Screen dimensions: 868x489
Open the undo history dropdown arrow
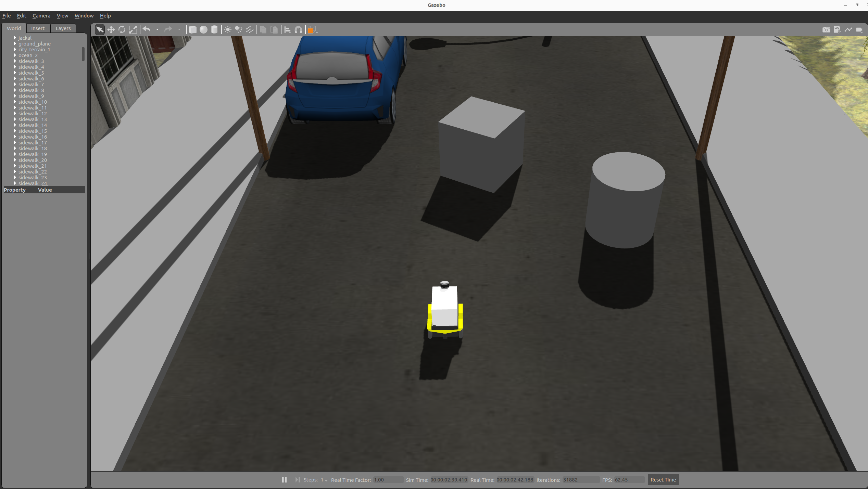coord(157,30)
